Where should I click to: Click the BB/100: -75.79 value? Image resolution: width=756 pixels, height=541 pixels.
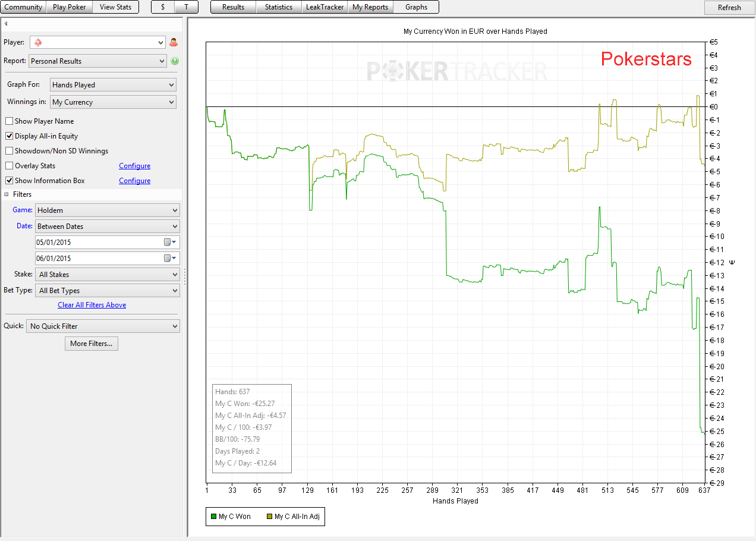[237, 439]
